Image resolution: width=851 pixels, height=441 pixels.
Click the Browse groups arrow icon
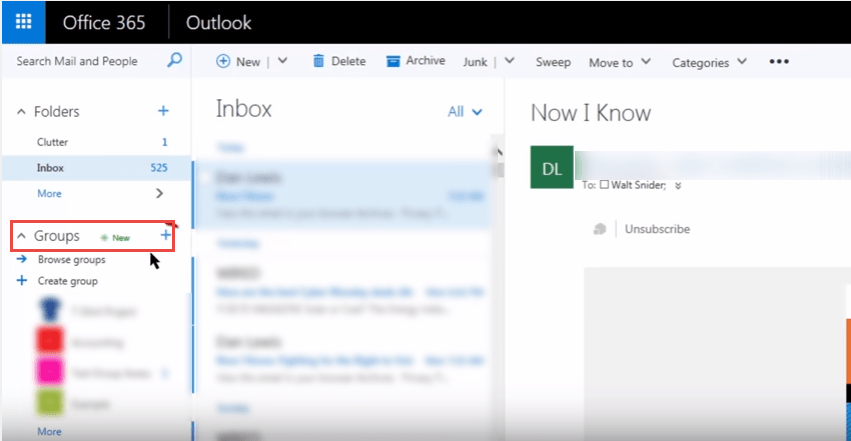(x=22, y=259)
